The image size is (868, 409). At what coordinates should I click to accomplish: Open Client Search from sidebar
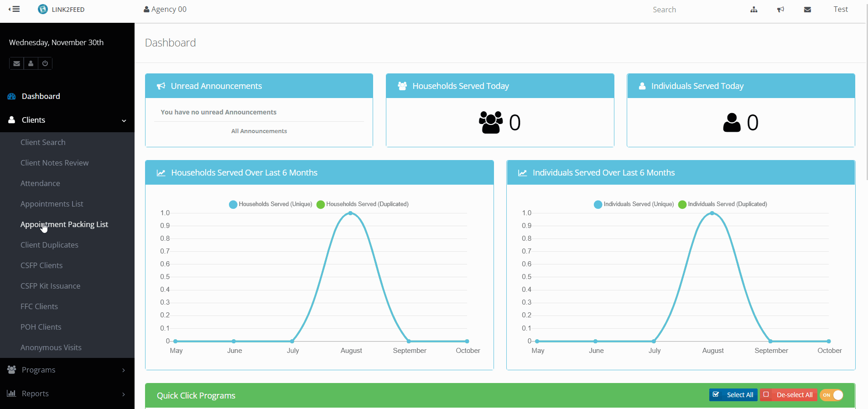pos(43,142)
